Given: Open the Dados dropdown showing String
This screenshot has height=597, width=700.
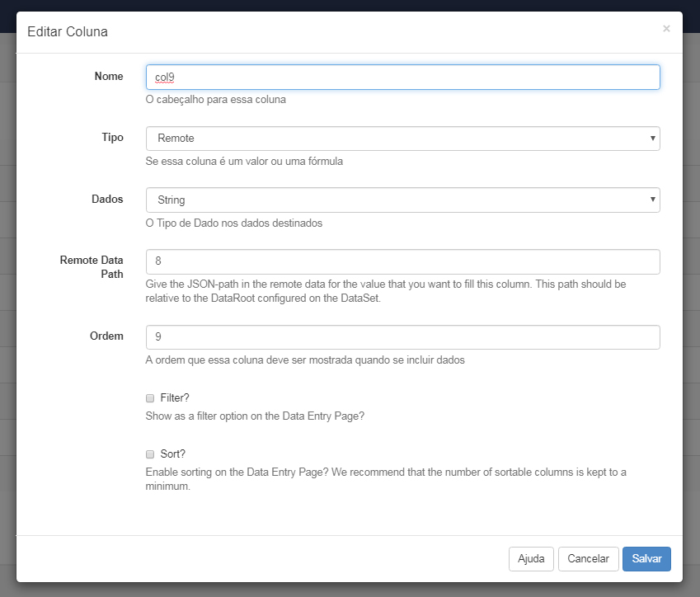Looking at the screenshot, I should point(402,200).
